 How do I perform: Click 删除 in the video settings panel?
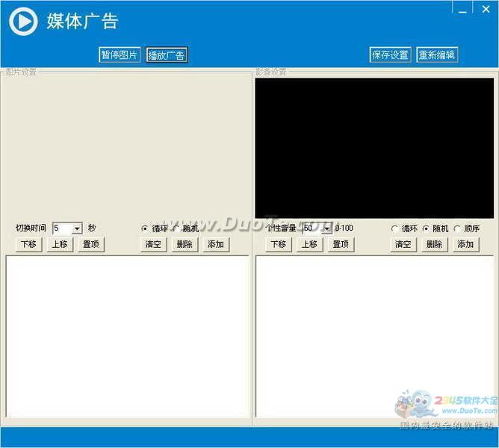coord(434,244)
